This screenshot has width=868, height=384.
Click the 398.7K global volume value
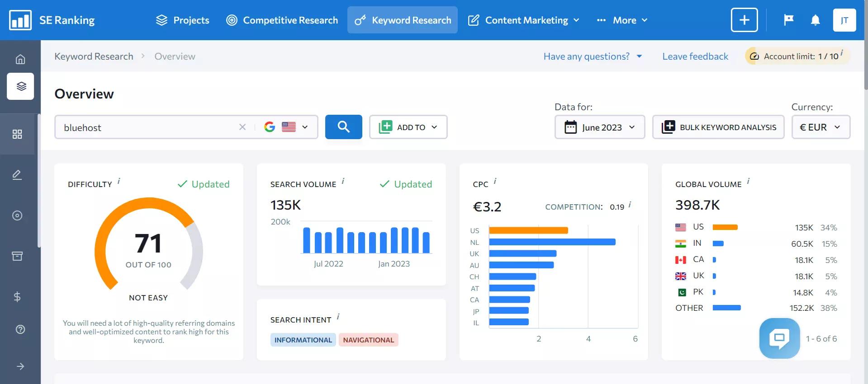coord(697,205)
